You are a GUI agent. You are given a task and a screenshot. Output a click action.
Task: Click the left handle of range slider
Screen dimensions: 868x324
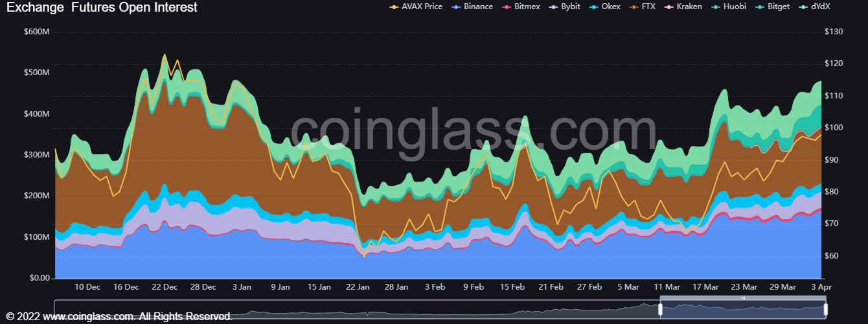[x=660, y=310]
